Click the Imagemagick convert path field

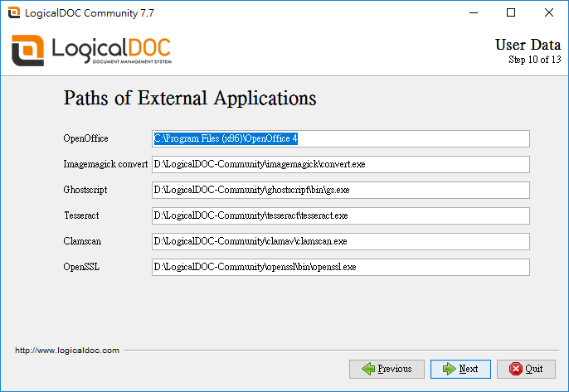tap(341, 164)
